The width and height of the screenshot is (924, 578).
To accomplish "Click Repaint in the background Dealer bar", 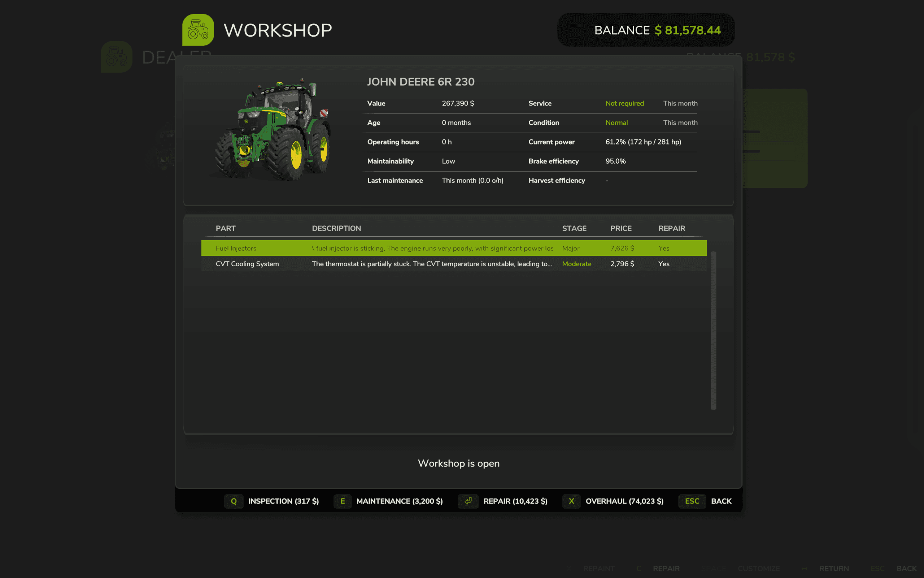I will (x=599, y=569).
